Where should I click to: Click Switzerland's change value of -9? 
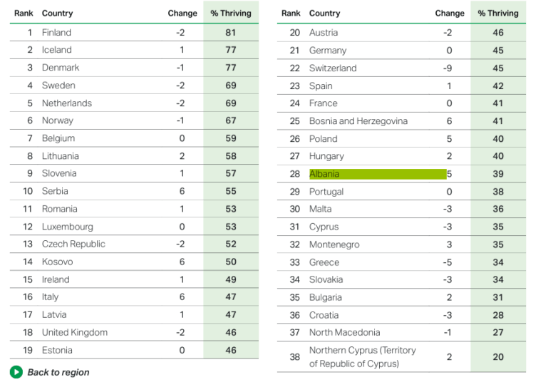click(449, 68)
